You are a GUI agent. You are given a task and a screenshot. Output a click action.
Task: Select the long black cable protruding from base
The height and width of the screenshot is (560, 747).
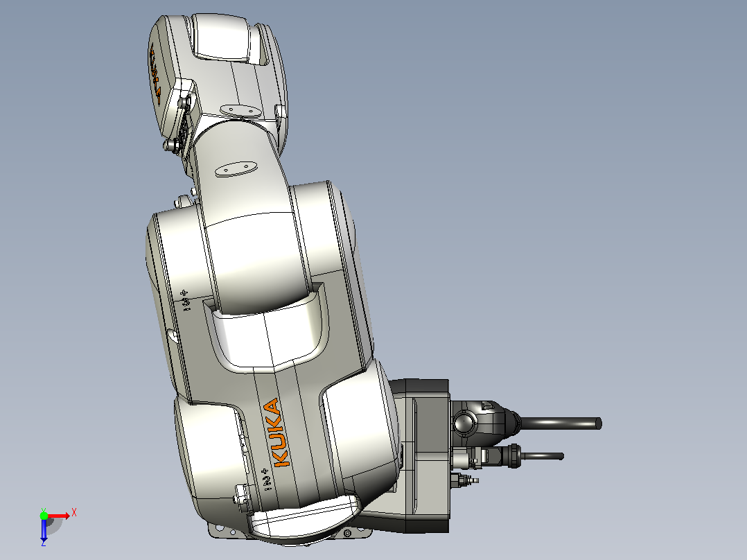pyautogui.click(x=560, y=423)
